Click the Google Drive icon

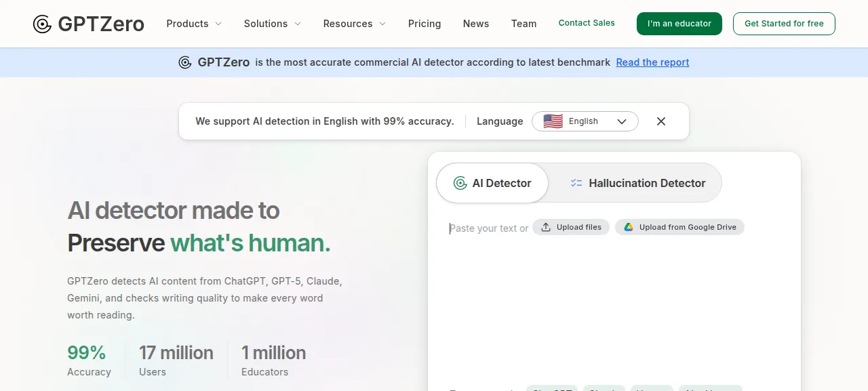coord(629,227)
